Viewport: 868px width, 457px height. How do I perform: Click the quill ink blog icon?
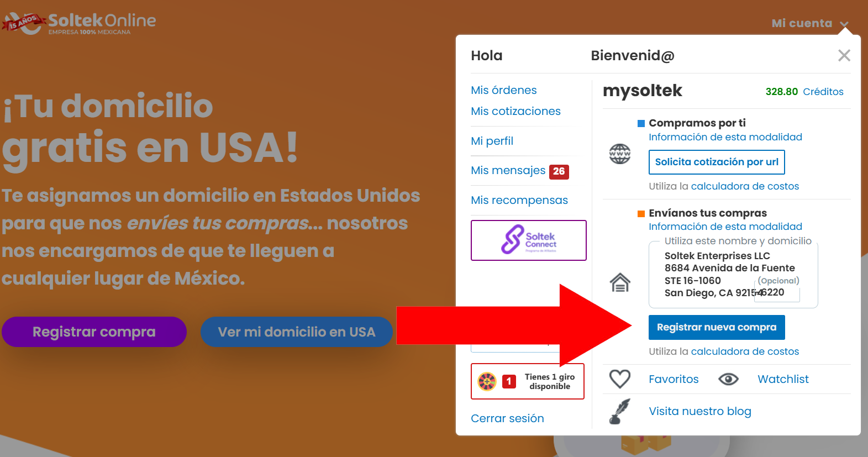point(620,411)
